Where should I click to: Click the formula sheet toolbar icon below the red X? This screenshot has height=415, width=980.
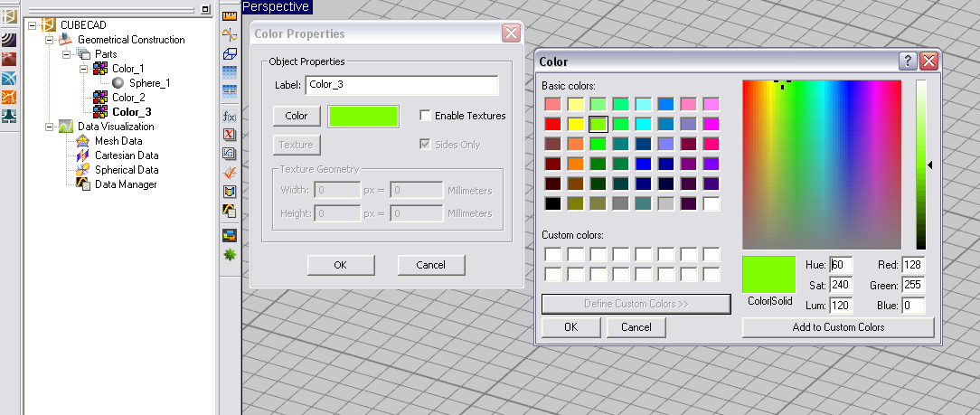pyautogui.click(x=230, y=154)
